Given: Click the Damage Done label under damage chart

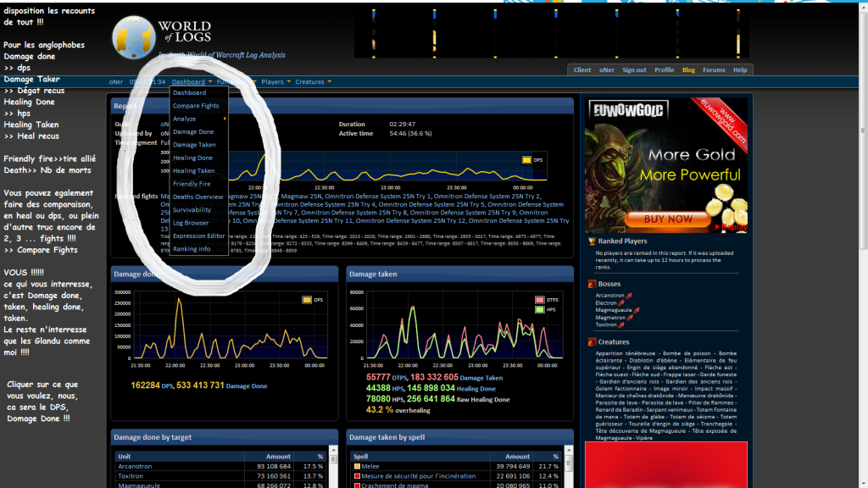Looking at the screenshot, I should click(247, 386).
